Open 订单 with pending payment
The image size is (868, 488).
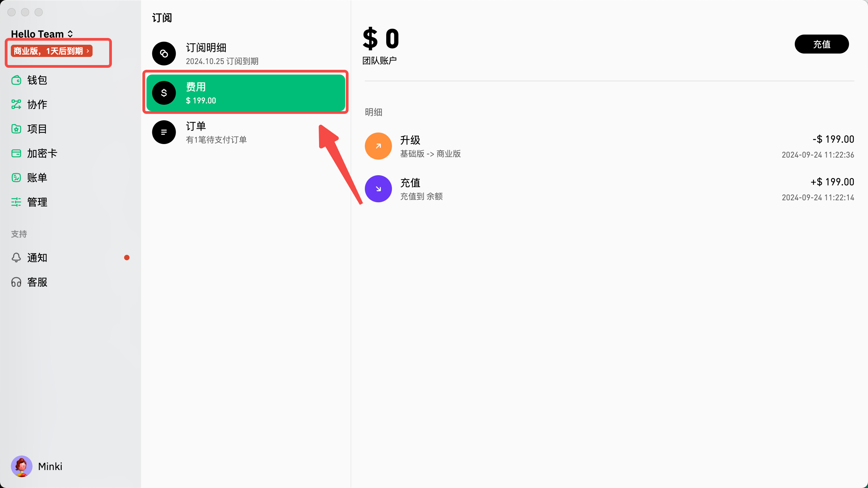click(x=216, y=132)
